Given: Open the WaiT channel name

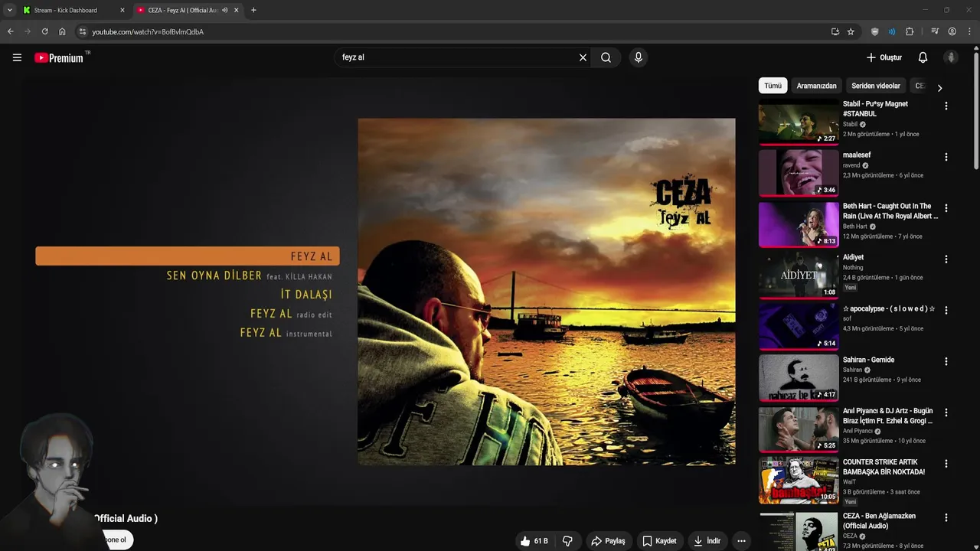Looking at the screenshot, I should [x=849, y=482].
